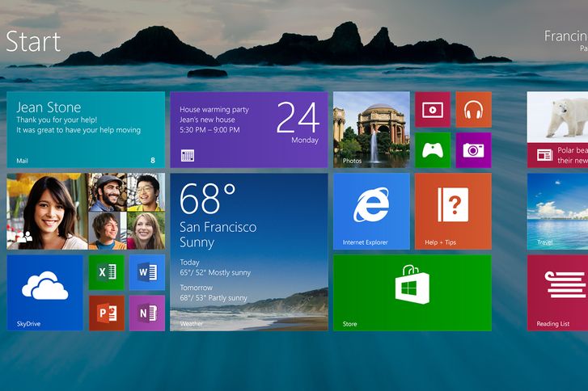Open the Excel tile
The height and width of the screenshot is (391, 588).
tap(107, 272)
